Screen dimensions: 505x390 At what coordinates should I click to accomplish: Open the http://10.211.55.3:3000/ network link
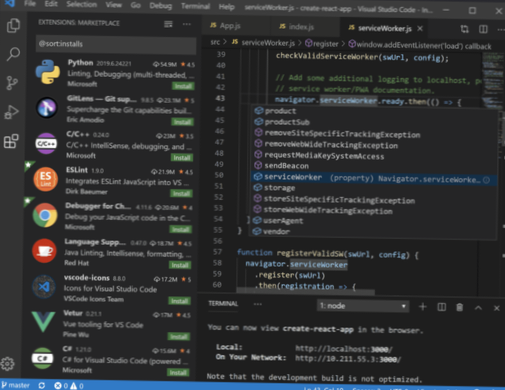click(x=348, y=359)
